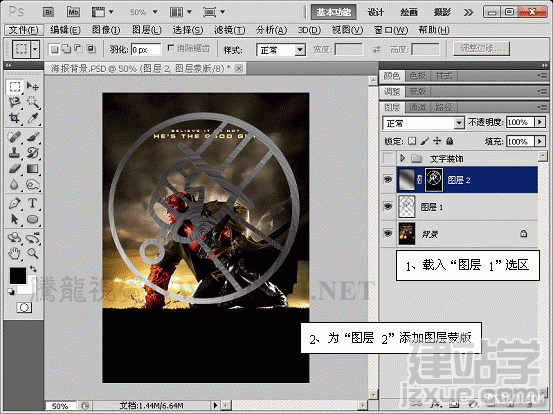Click the 羽化 input field
Image resolution: width=553 pixels, height=414 pixels.
pos(146,50)
